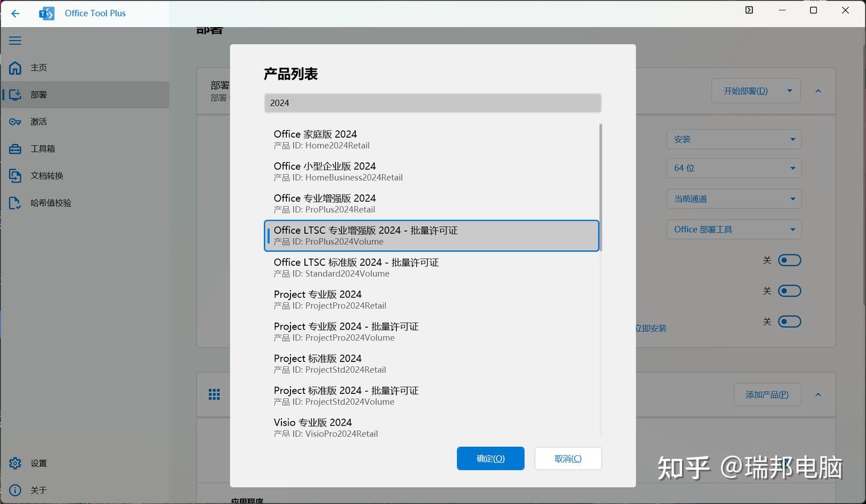Click the toolbox icon beside 工具箱
866x504 pixels.
pyautogui.click(x=15, y=149)
